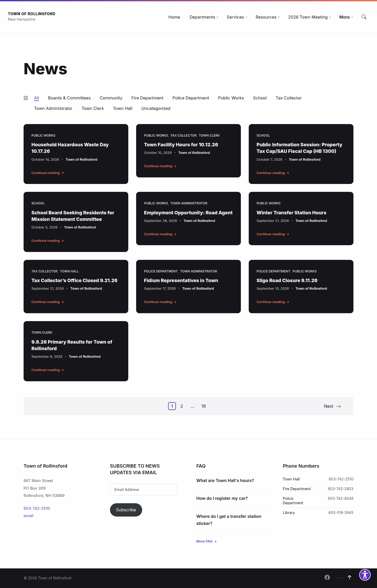Expand FAQ 'What are Town Hall's hours?'
Screen dimensions: 377x588
[225, 480]
